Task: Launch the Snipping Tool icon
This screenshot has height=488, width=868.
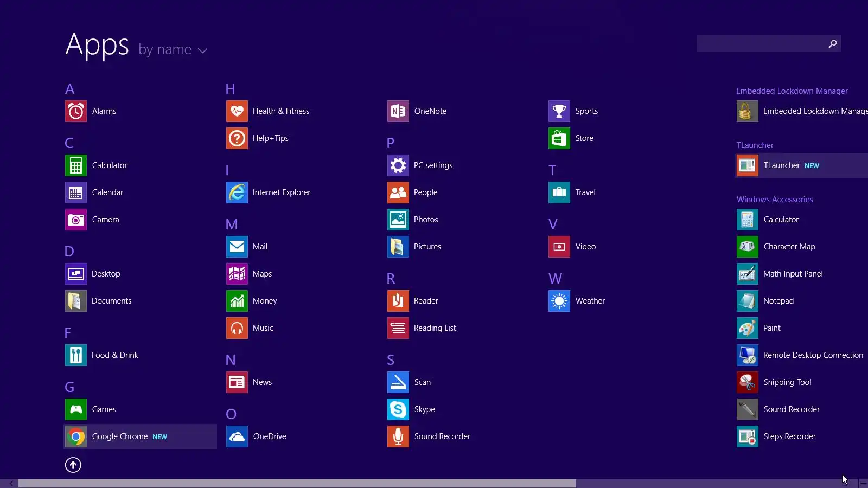Action: click(748, 382)
